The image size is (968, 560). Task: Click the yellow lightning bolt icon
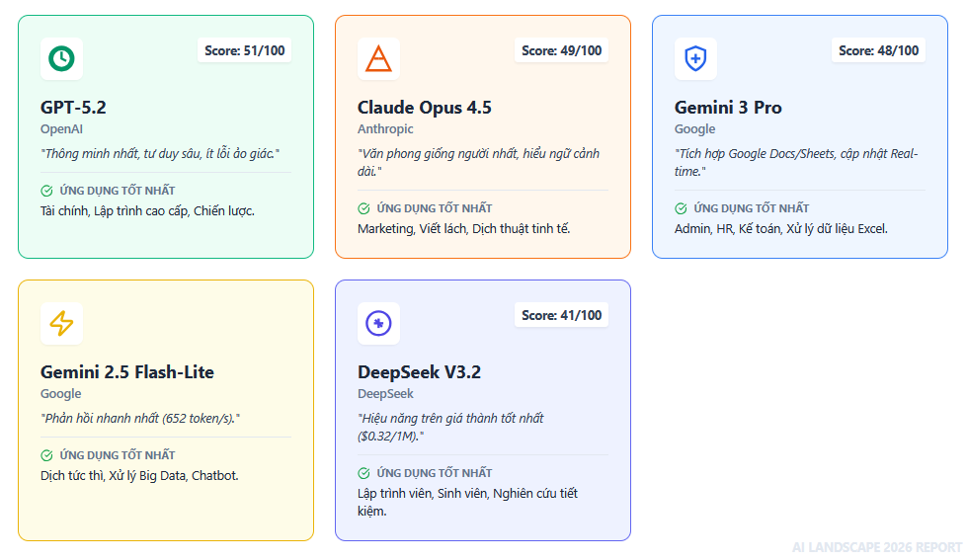pos(61,323)
